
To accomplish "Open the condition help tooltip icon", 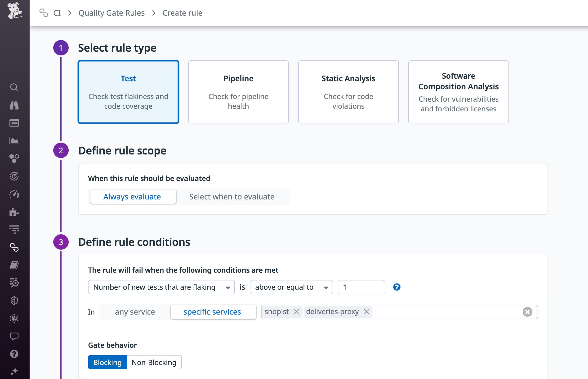I will pos(397,287).
